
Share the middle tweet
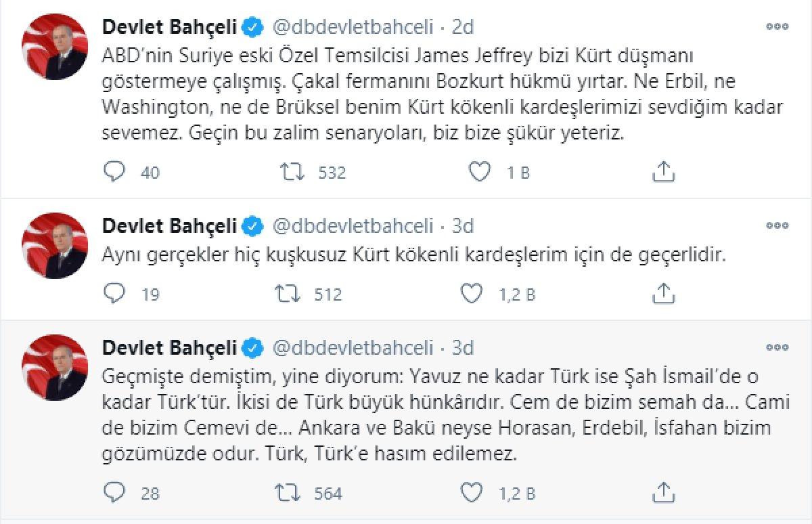coord(664,294)
